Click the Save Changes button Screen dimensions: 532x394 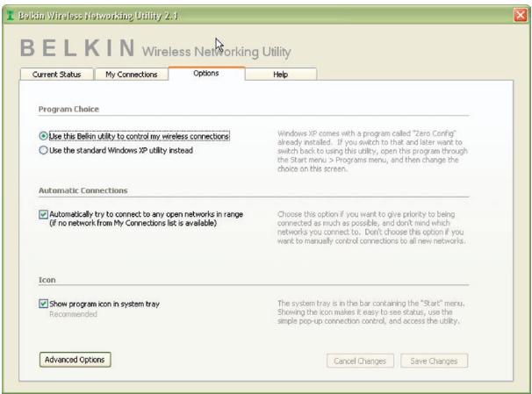[434, 361]
